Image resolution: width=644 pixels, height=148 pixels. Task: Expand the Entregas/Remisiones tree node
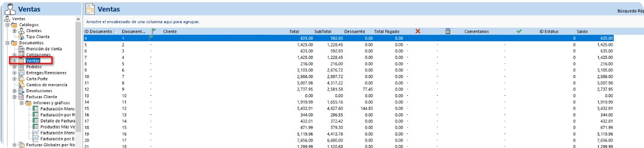[14, 73]
